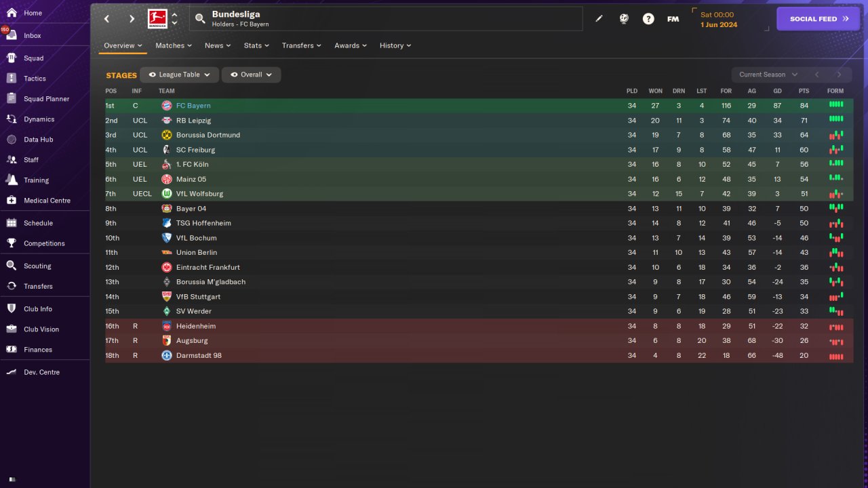Click the Dynamics sidebar icon
This screenshot has height=488, width=868.
click(x=12, y=119)
